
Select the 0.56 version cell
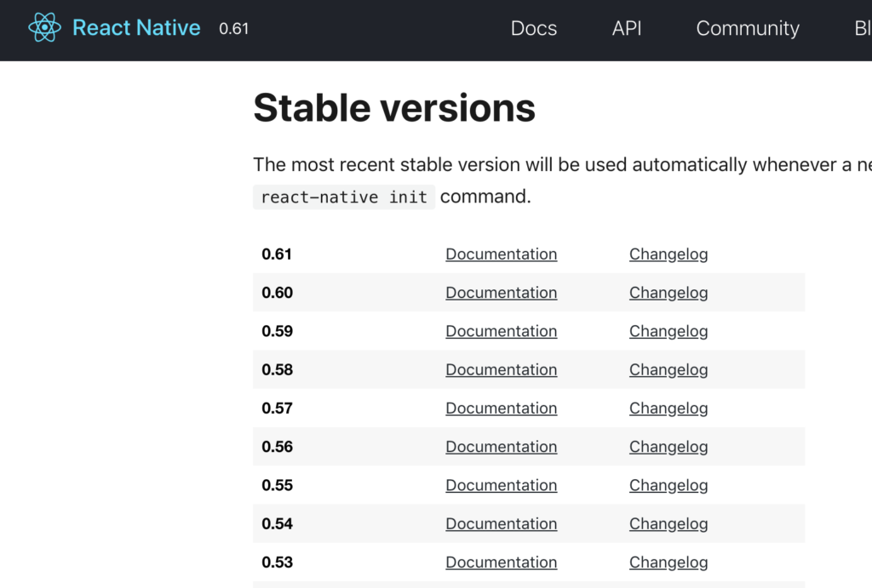pos(277,447)
